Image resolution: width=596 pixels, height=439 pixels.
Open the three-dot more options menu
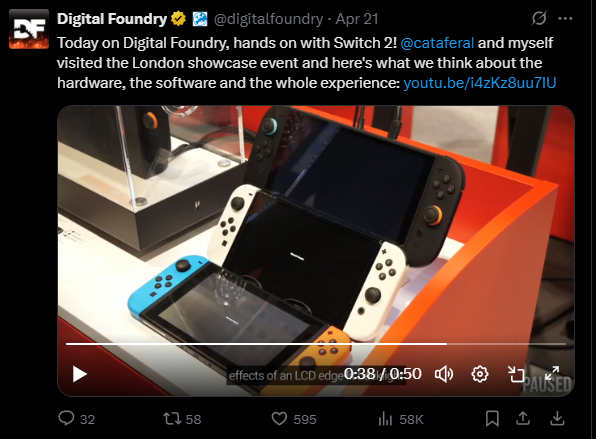(x=565, y=18)
